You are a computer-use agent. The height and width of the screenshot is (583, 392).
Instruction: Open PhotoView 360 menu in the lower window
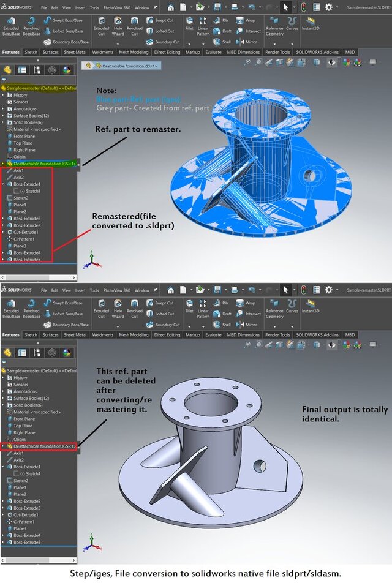coord(117,290)
